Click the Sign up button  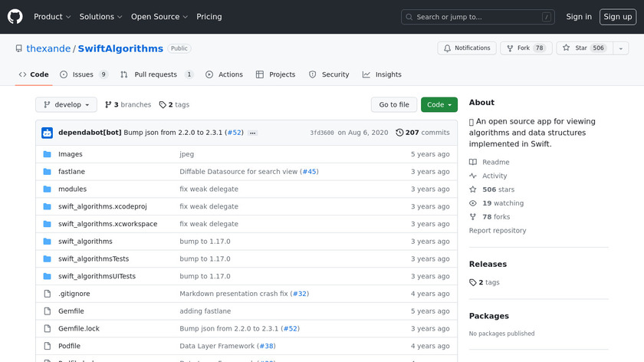coord(616,17)
